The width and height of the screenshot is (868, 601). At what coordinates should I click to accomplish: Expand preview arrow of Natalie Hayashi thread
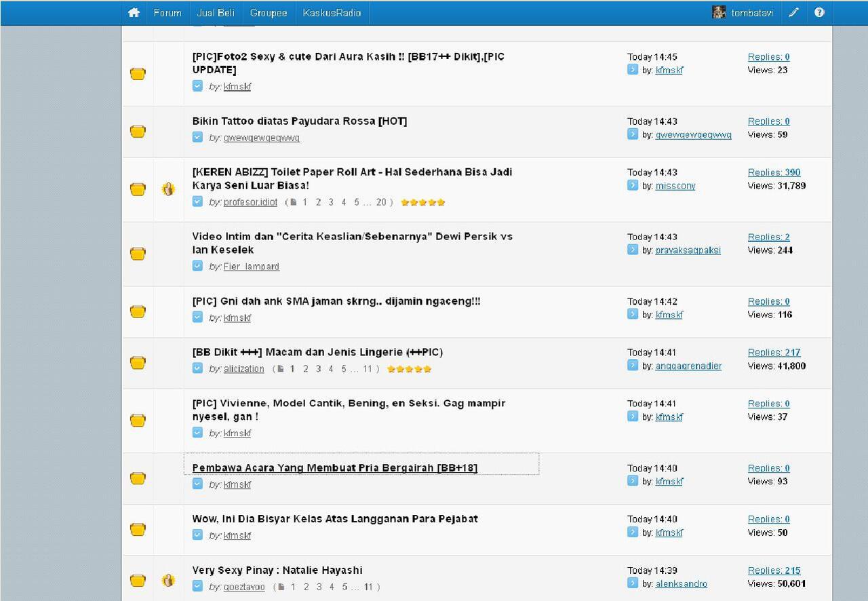pyautogui.click(x=197, y=586)
